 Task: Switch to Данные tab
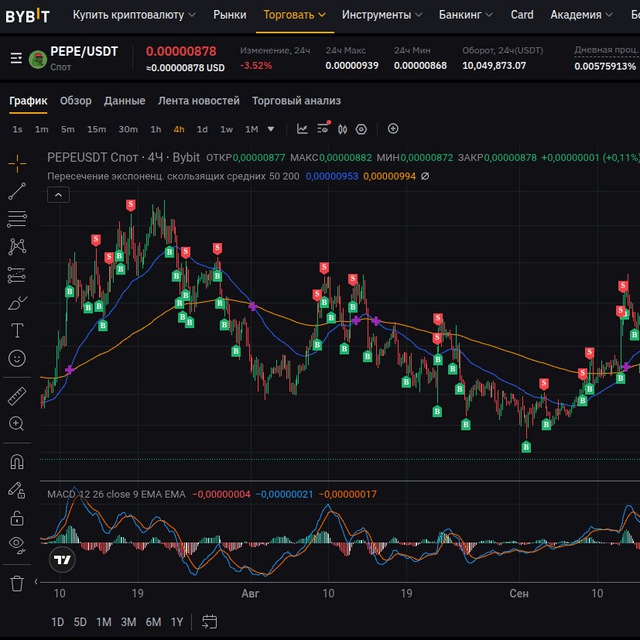[124, 100]
